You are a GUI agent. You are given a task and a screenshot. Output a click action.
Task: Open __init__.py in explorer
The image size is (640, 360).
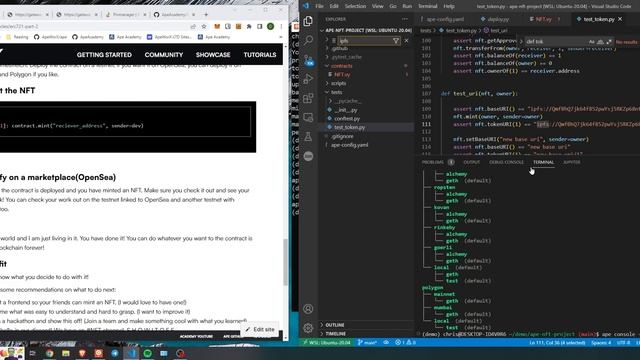point(346,110)
